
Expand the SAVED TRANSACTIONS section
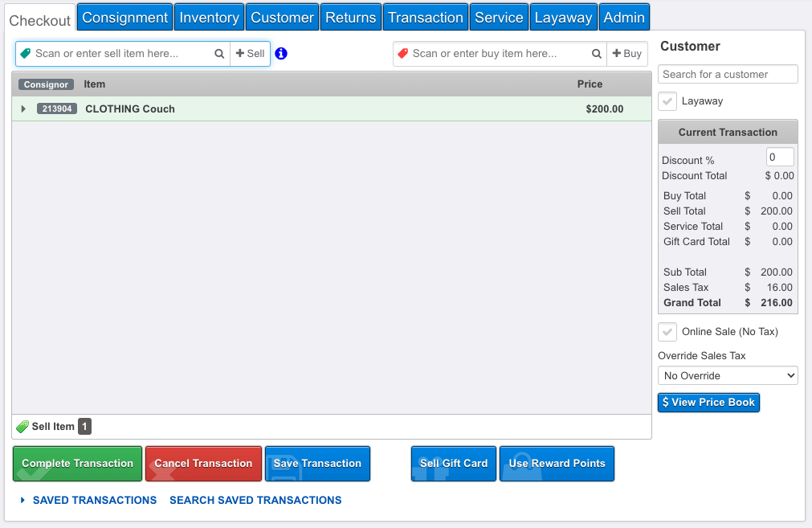coord(88,500)
